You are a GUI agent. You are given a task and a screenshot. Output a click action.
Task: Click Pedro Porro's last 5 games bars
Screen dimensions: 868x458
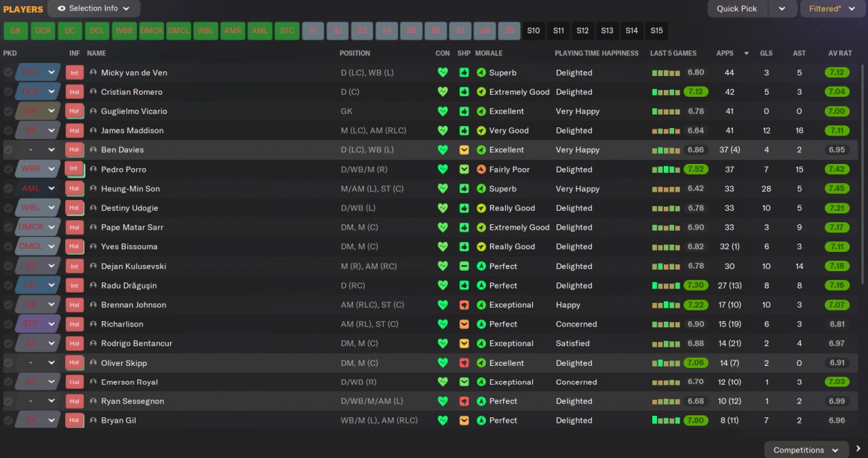pos(666,169)
